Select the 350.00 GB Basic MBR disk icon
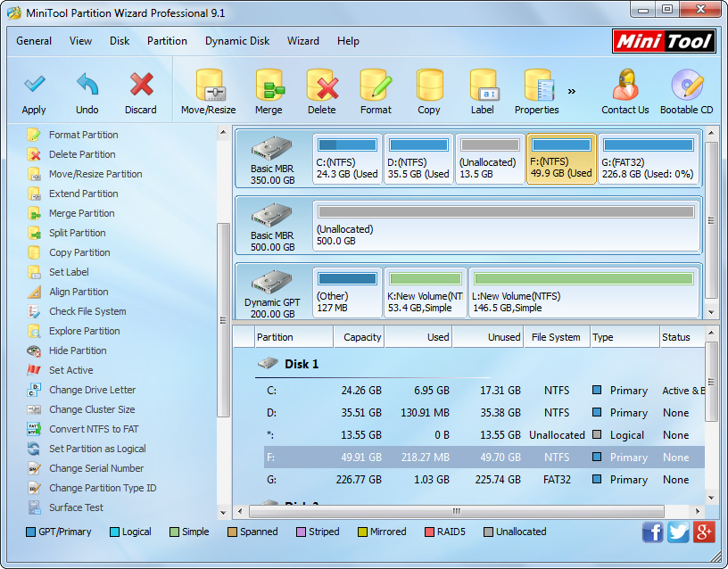The image size is (728, 569). 271,148
